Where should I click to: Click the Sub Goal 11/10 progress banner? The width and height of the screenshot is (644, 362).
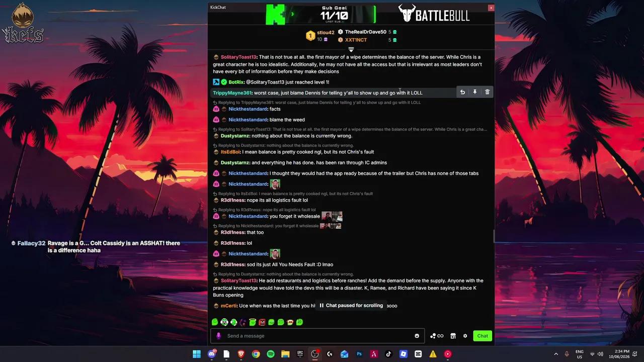[321, 14]
